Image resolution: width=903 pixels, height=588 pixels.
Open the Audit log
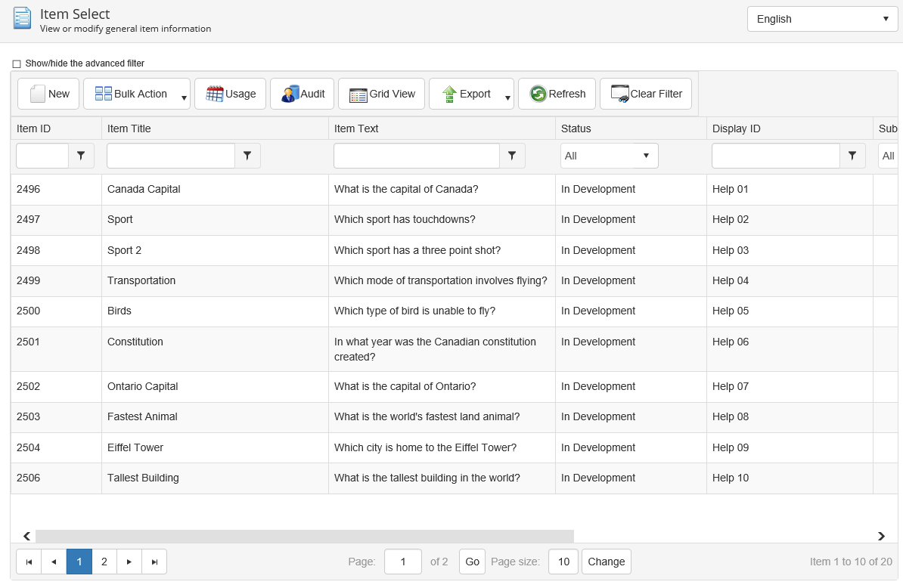tap(303, 94)
